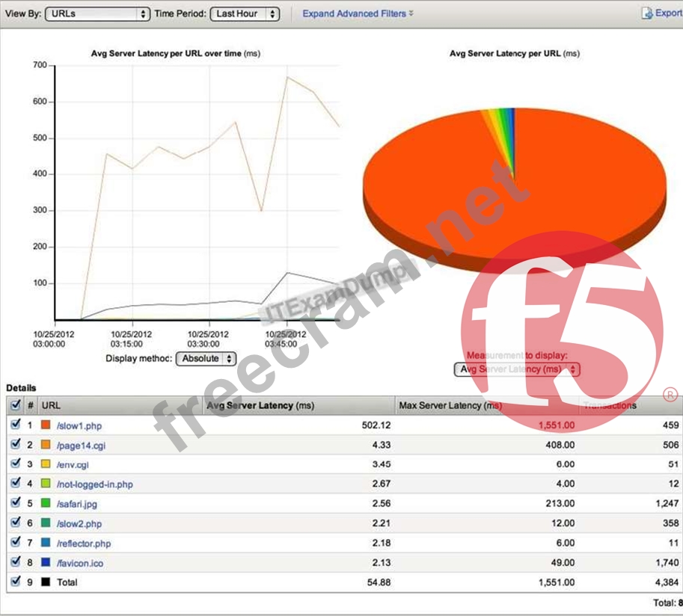This screenshot has width=683, height=616.
Task: Click the /slow2.php teal color swatch
Action: pyautogui.click(x=46, y=523)
